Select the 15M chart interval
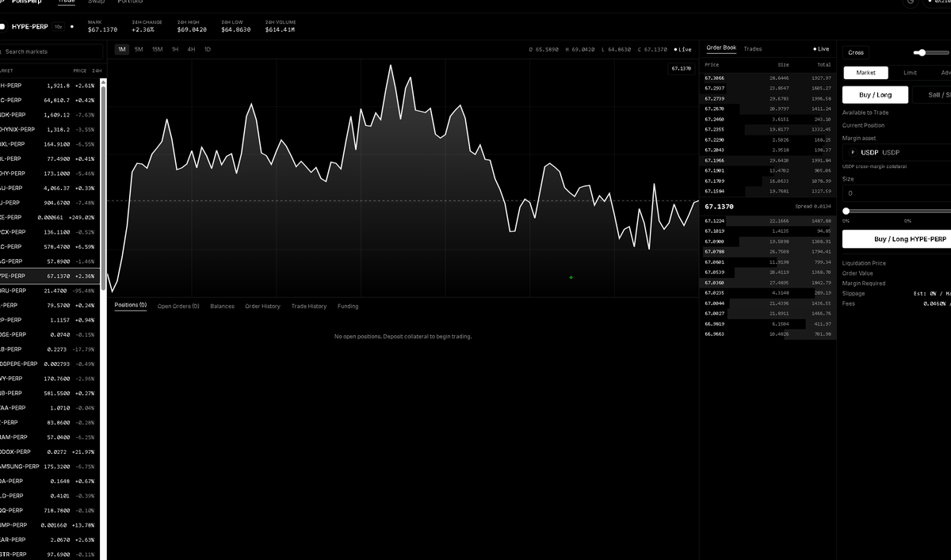 point(157,49)
